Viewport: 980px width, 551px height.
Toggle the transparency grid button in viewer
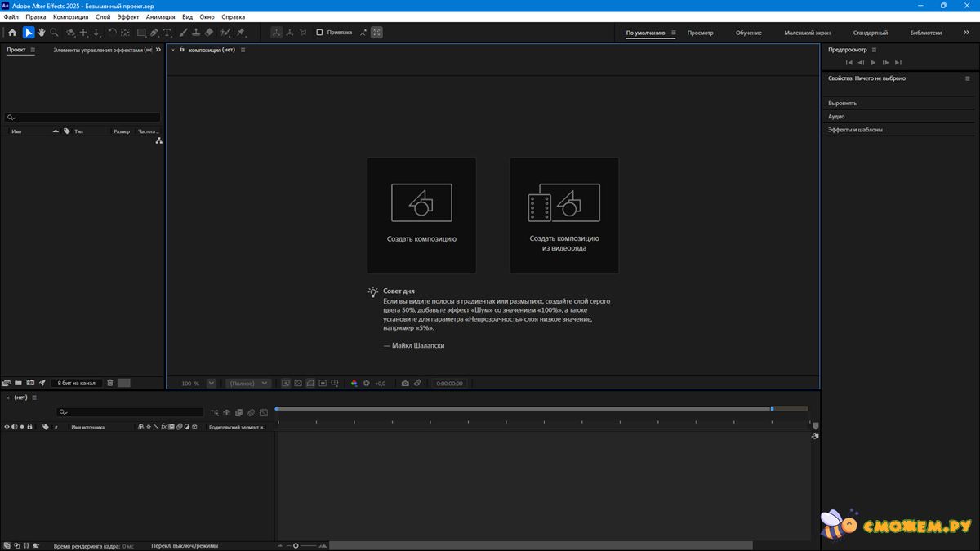[x=298, y=383]
